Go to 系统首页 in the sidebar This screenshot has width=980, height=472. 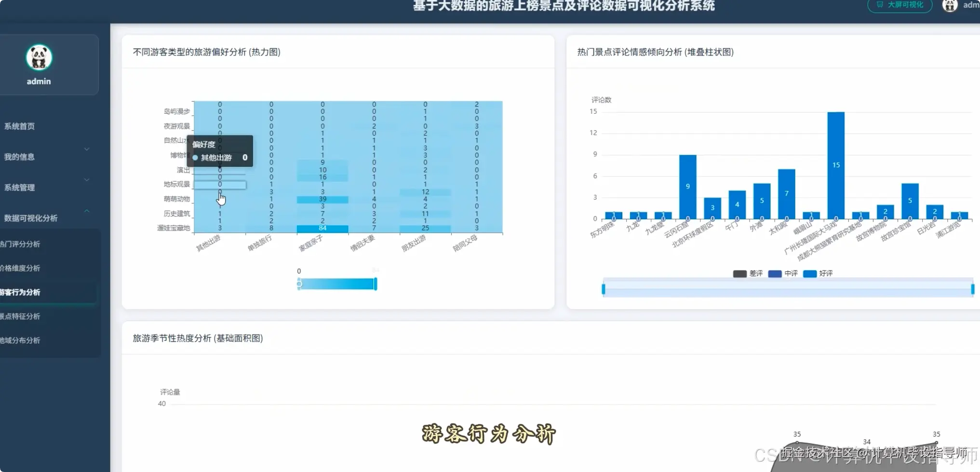pyautogui.click(x=19, y=126)
